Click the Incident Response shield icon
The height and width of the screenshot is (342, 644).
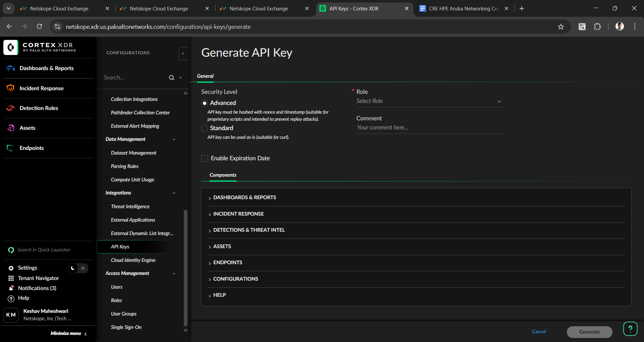pos(10,88)
